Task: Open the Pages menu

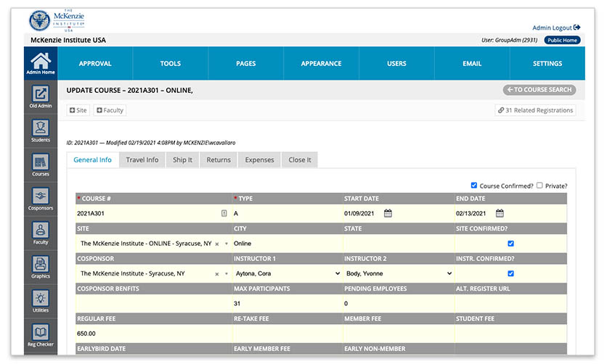Action: click(x=246, y=63)
